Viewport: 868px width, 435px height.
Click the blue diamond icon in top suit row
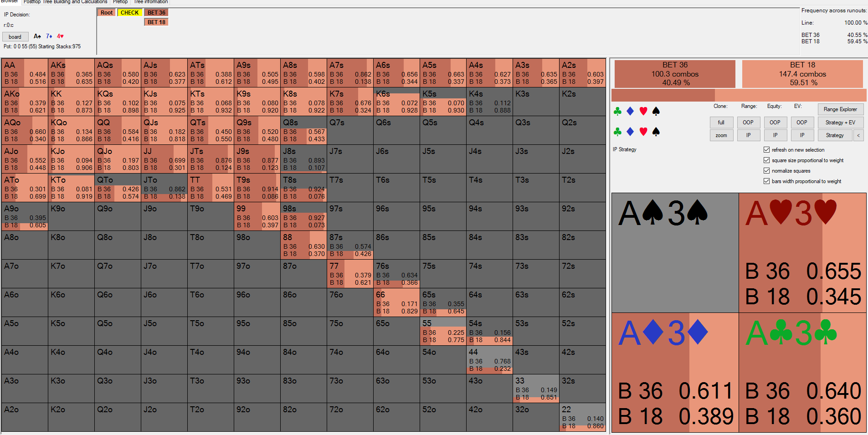(x=630, y=111)
